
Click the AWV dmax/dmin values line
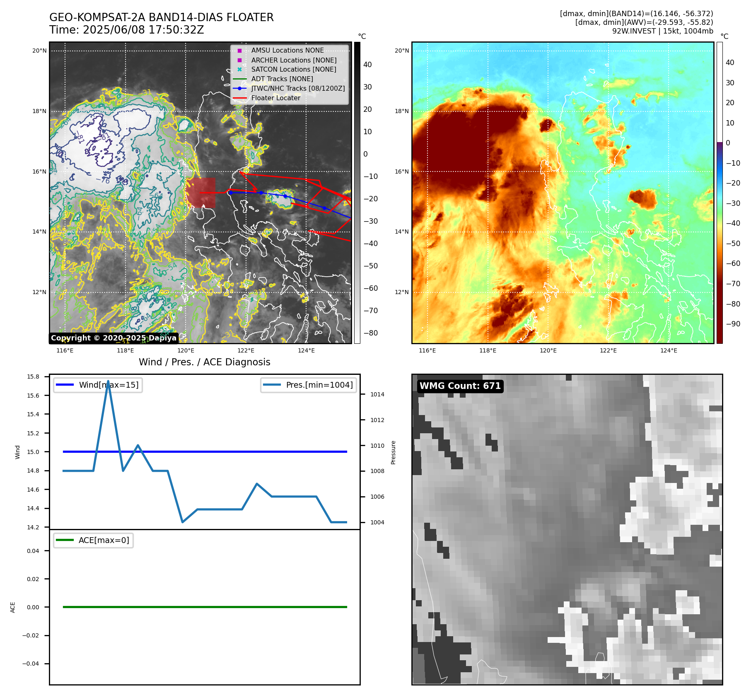(644, 22)
